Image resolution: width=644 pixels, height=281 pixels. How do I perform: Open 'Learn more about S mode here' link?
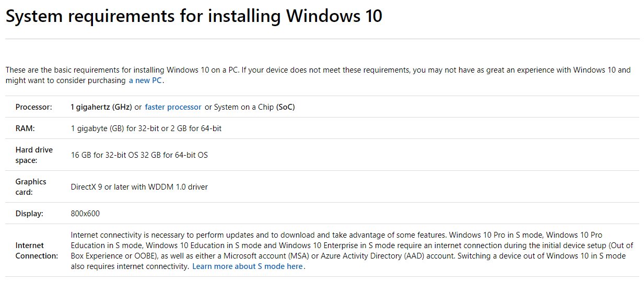[248, 266]
